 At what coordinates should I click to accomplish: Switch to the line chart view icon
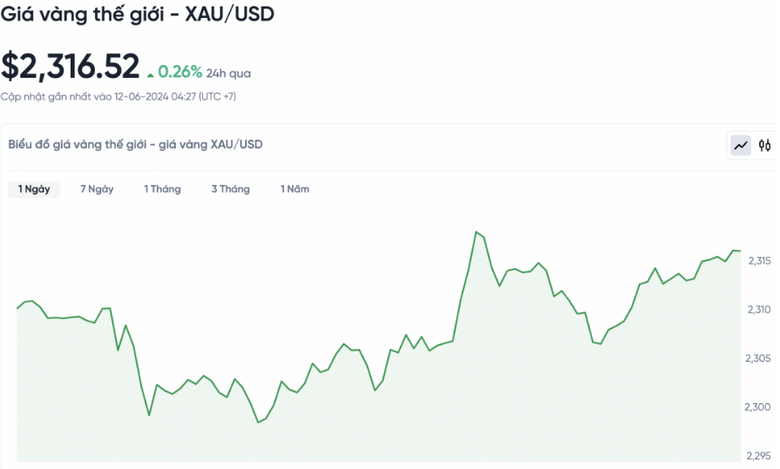[741, 146]
